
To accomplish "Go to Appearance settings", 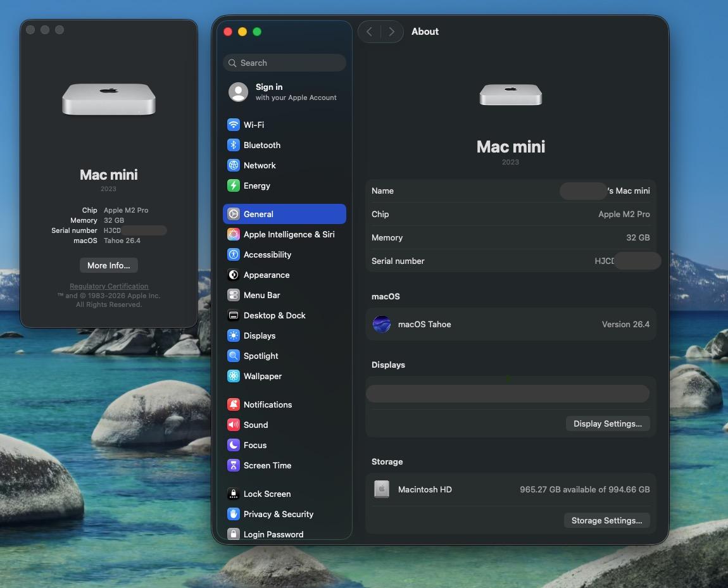I will [266, 275].
